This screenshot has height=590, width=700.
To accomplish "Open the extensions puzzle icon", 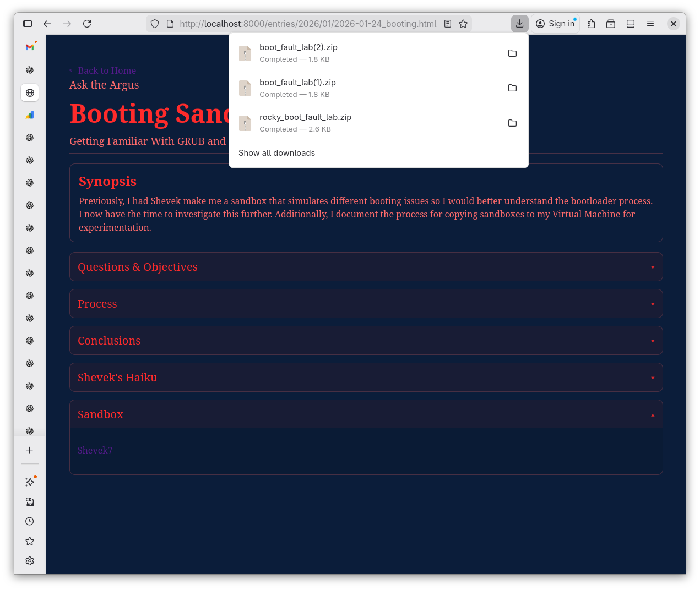I will (591, 24).
